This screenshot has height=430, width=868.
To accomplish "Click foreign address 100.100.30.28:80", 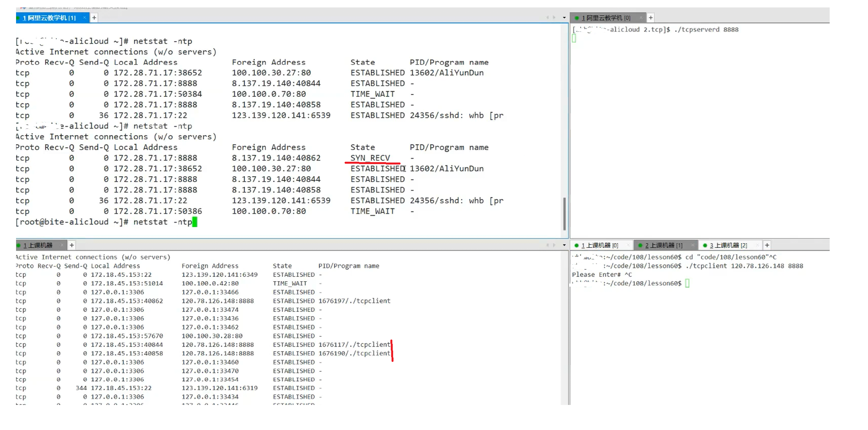I will (212, 336).
